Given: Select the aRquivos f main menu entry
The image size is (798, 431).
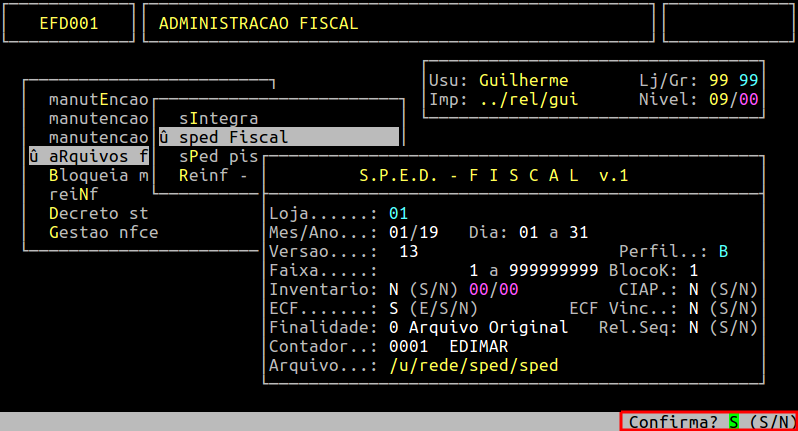Looking at the screenshot, I should [89, 156].
